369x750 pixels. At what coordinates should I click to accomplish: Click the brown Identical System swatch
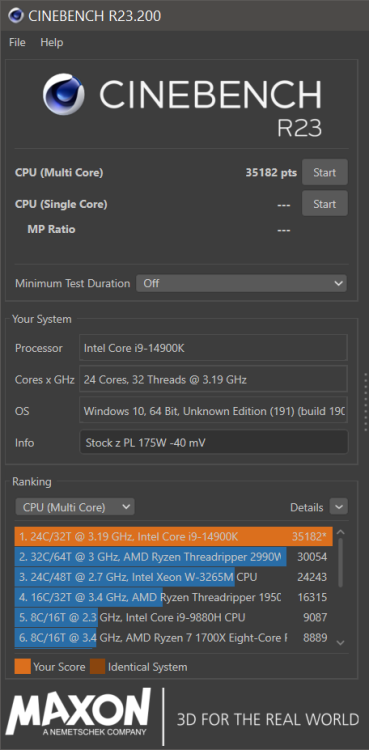(x=98, y=667)
